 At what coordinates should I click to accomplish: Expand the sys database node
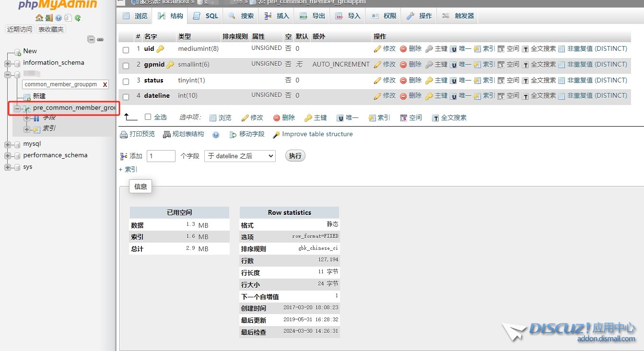click(x=7, y=167)
